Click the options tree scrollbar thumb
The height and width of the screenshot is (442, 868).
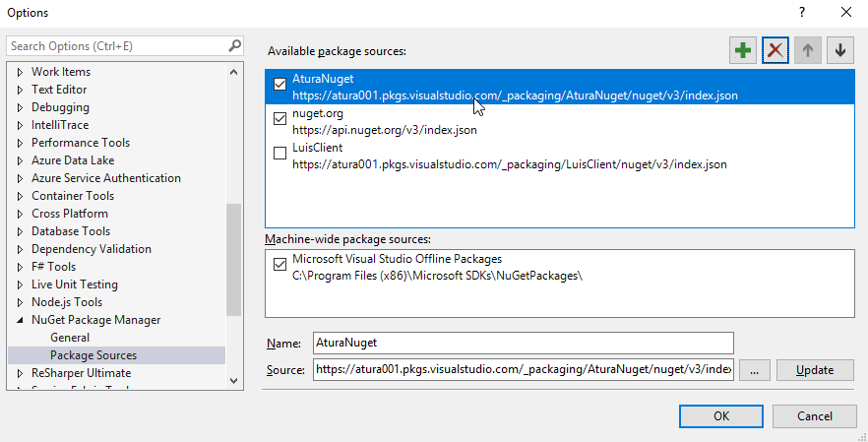233,259
